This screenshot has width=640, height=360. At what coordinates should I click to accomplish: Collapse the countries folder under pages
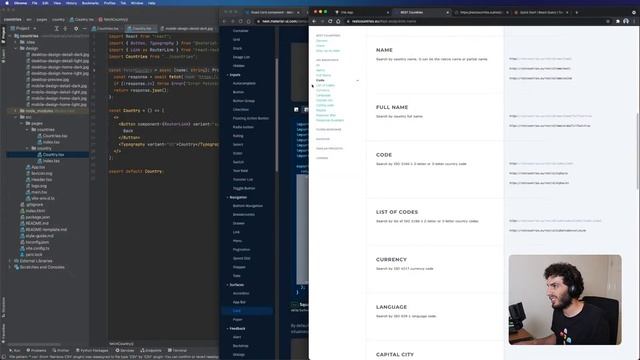click(27, 129)
